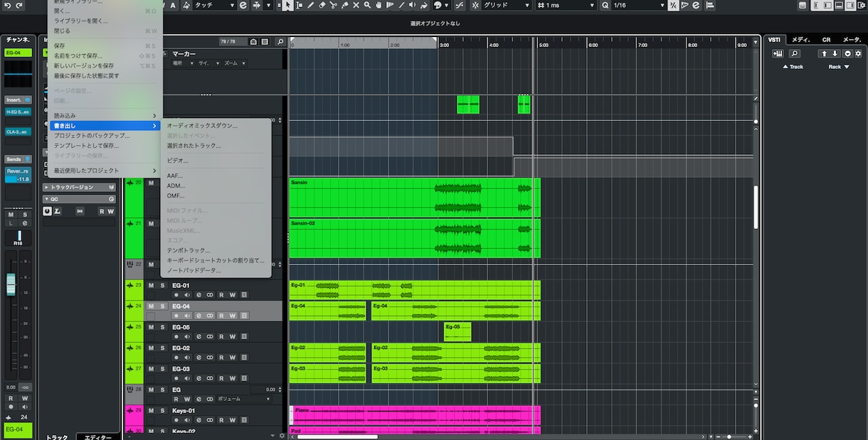868x440 pixels.
Task: Toggle the right zone visibility button
Action: click(x=849, y=5)
